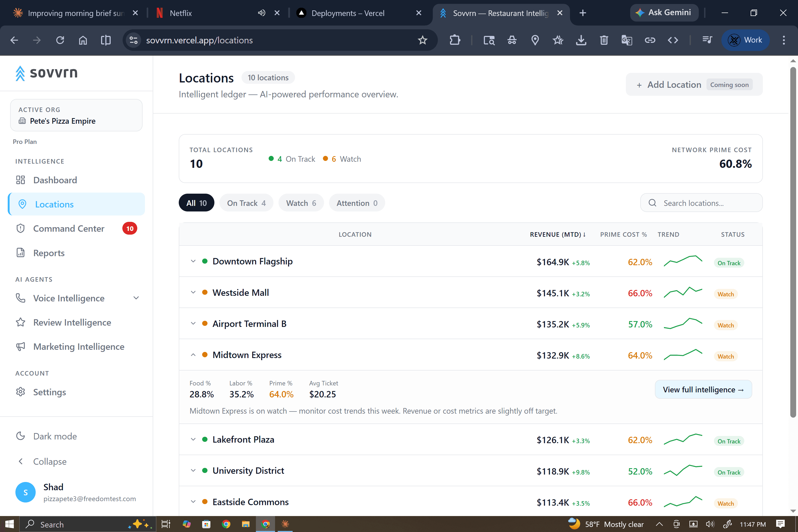Select the Reports icon

[20, 253]
